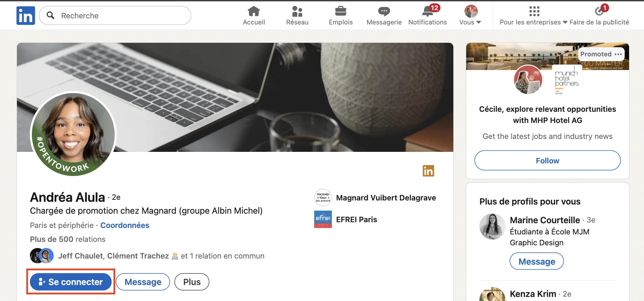Click Se connecter button
The image size is (644, 301).
click(71, 282)
